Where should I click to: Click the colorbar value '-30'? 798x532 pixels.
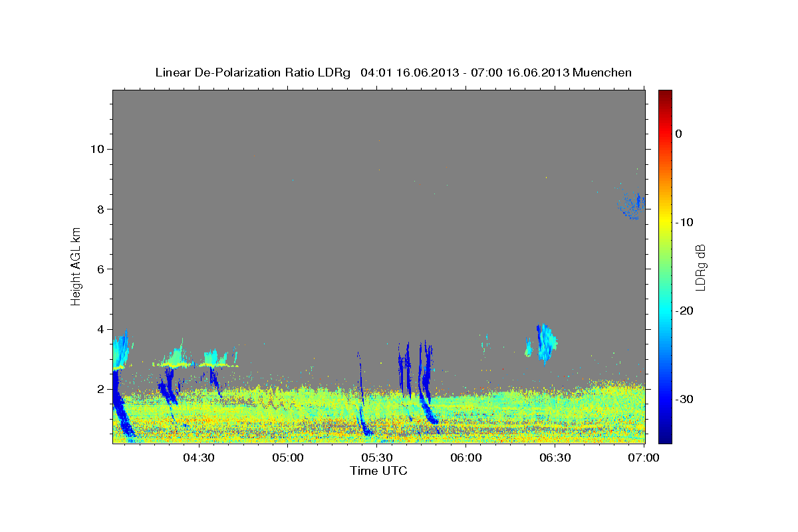pos(684,399)
